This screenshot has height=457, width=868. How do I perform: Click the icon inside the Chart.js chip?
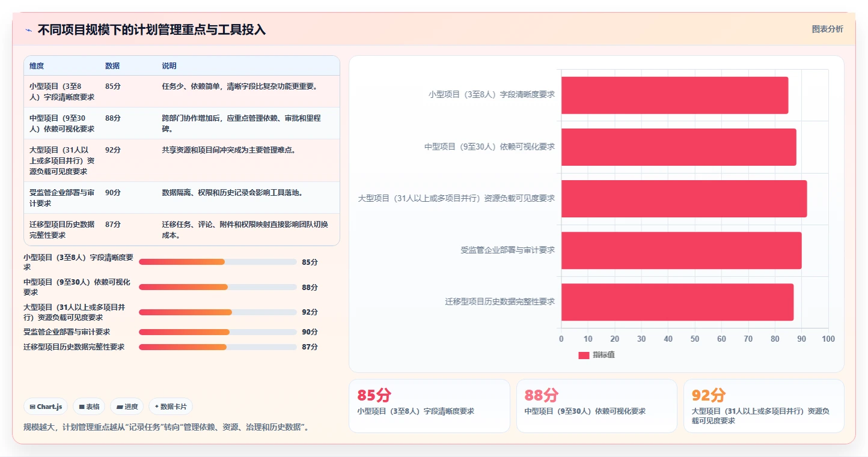click(x=32, y=407)
